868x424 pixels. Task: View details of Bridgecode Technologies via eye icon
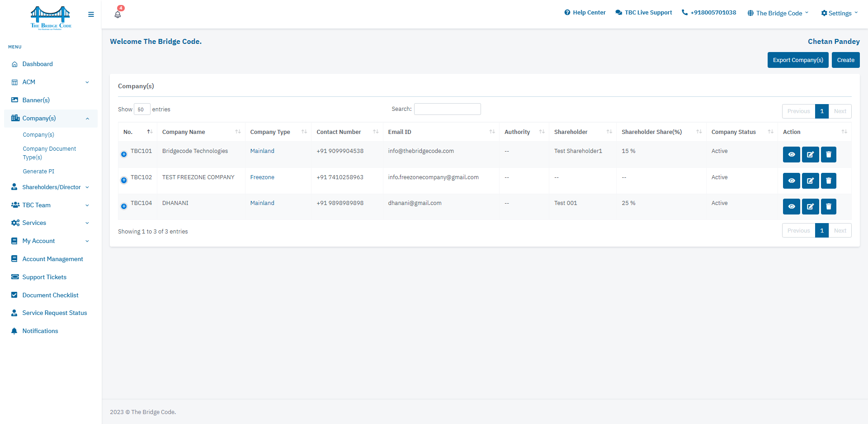[x=791, y=154]
